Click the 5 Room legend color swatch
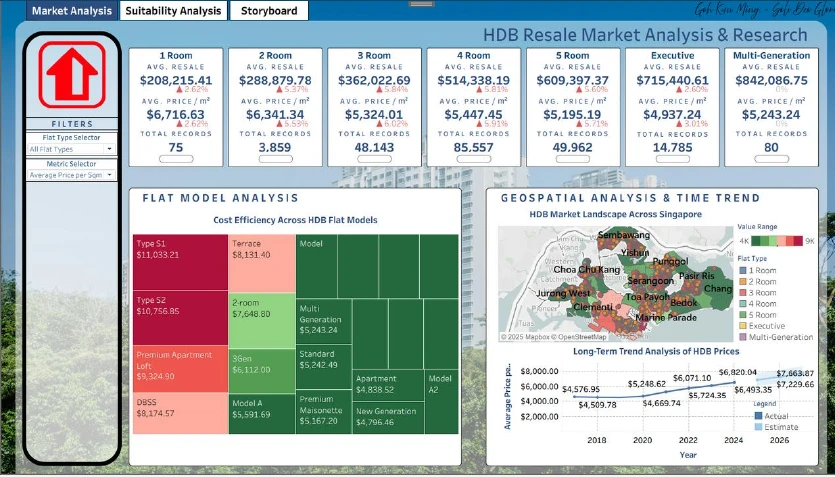 click(743, 315)
